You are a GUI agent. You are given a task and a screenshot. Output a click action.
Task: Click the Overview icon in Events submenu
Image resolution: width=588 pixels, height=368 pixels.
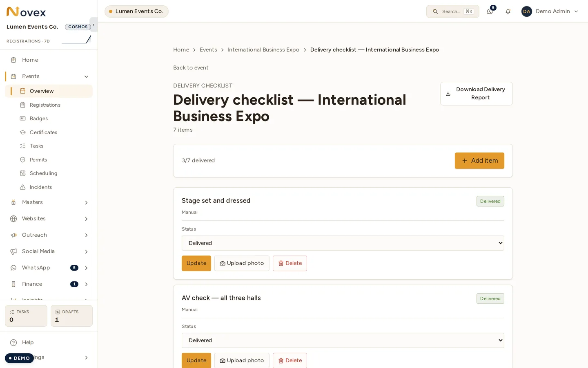[x=23, y=91]
